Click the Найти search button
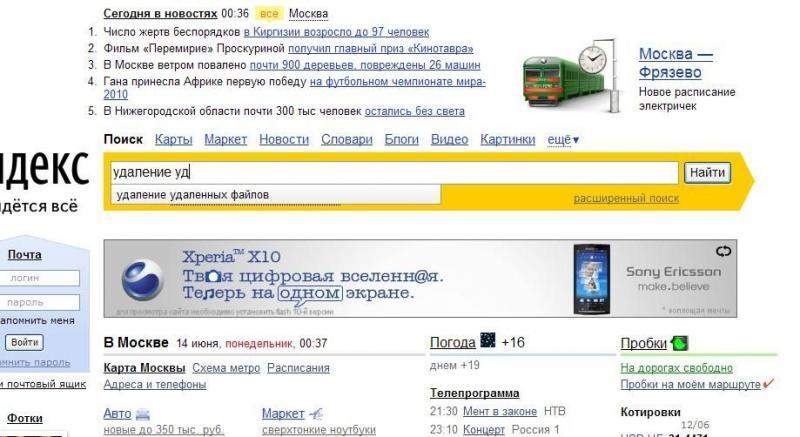The image size is (800, 437). pyautogui.click(x=707, y=172)
